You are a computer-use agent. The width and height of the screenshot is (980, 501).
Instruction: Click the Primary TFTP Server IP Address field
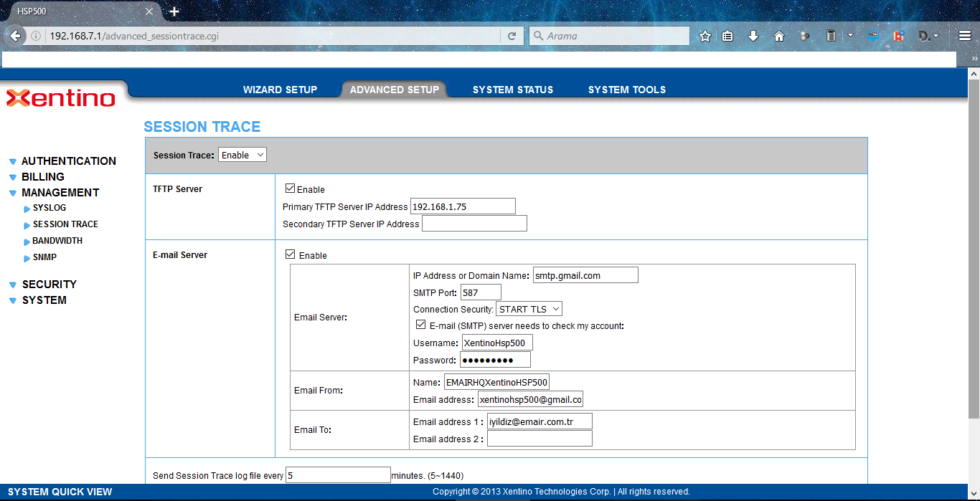pos(463,206)
